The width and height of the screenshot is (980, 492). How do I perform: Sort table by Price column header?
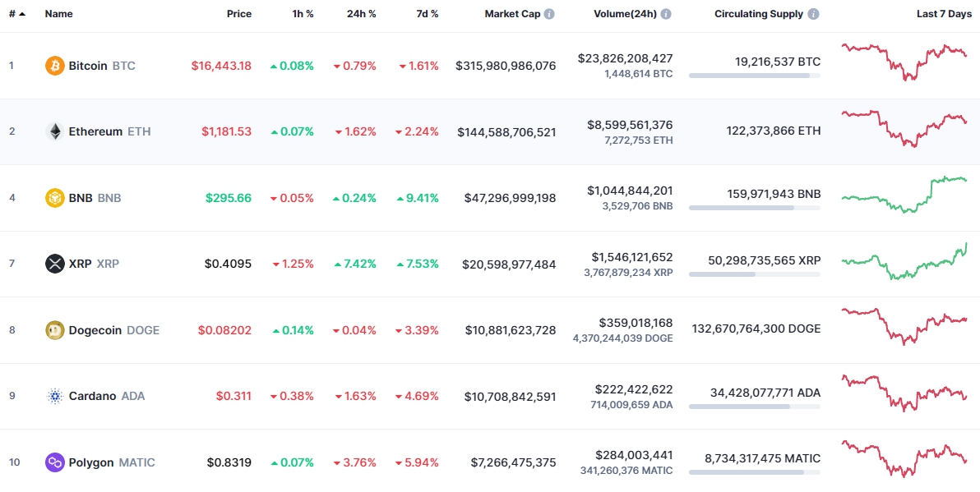point(239,14)
